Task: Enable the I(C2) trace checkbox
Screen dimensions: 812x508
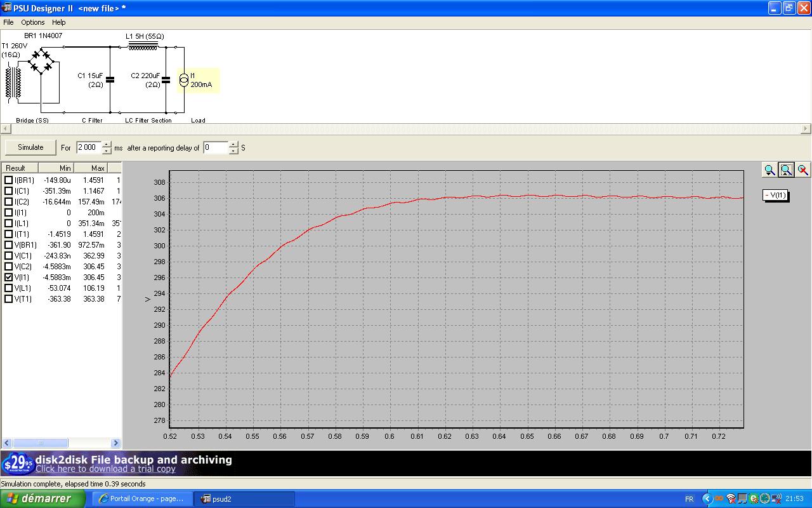Action: click(x=8, y=202)
